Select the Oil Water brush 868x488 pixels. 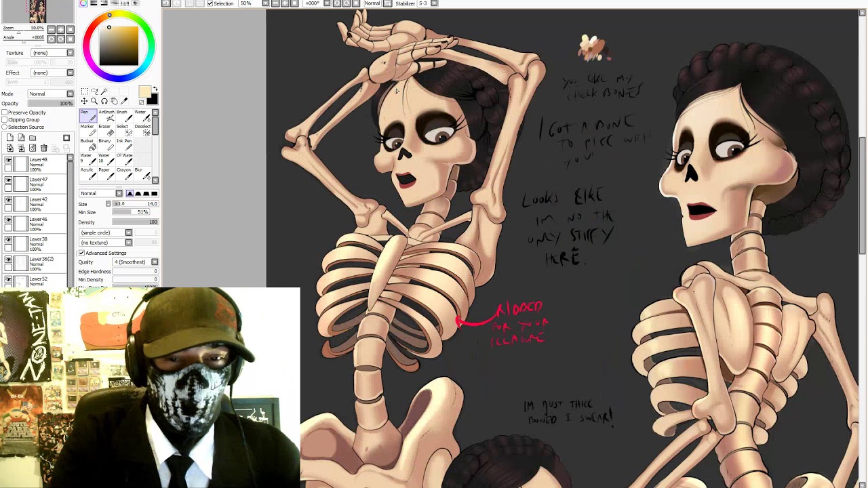point(124,159)
